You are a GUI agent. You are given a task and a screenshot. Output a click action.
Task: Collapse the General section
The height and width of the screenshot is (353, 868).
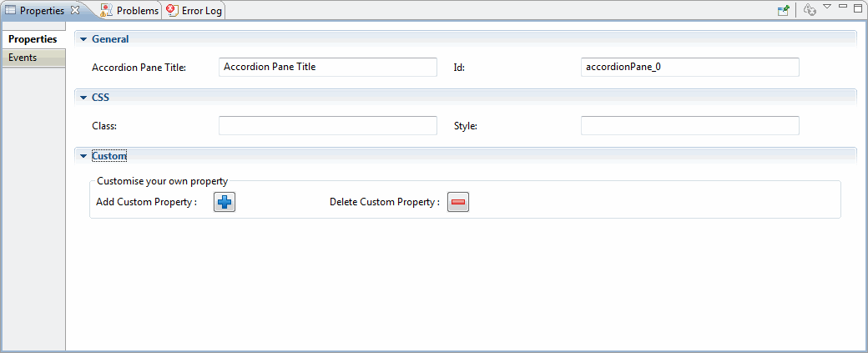click(83, 39)
